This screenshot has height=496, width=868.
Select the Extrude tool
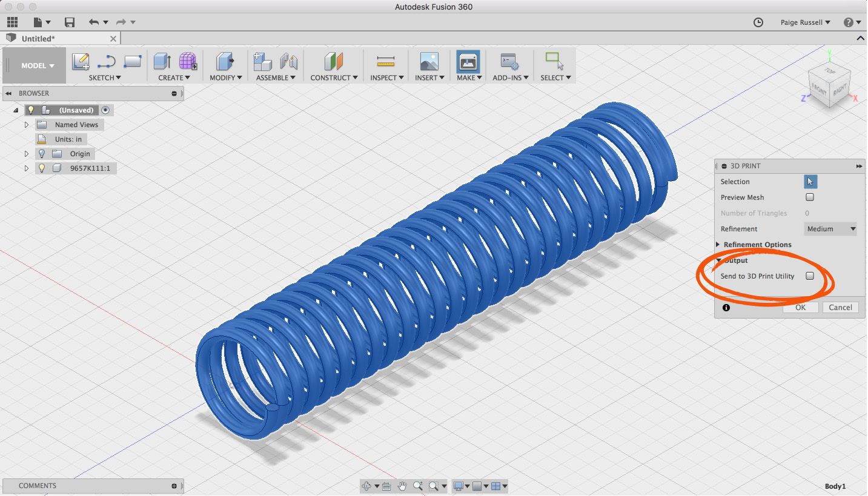pyautogui.click(x=162, y=62)
